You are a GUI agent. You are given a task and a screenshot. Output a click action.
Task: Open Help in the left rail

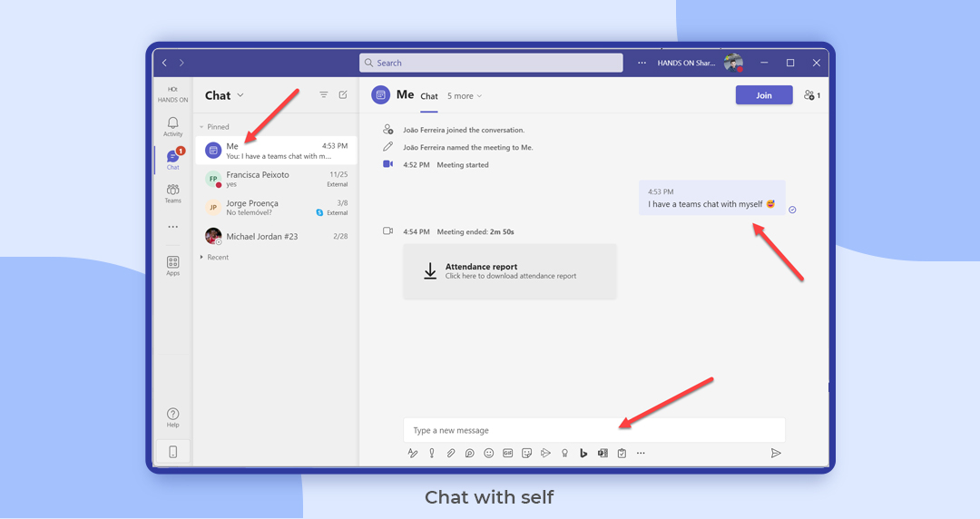pos(173,417)
